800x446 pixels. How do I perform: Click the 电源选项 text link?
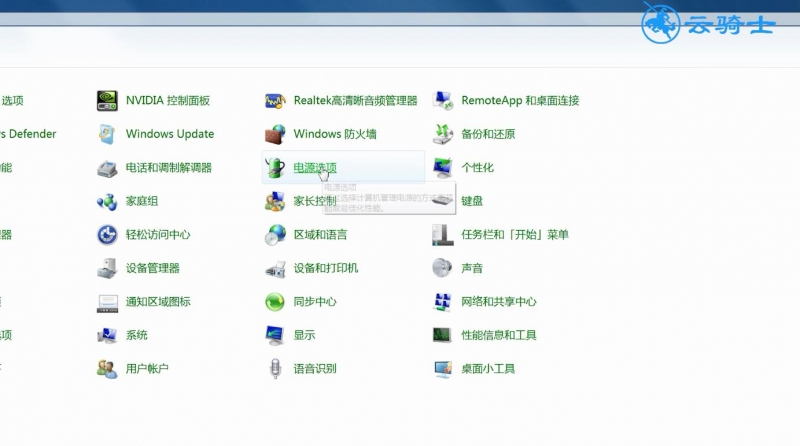(x=315, y=167)
